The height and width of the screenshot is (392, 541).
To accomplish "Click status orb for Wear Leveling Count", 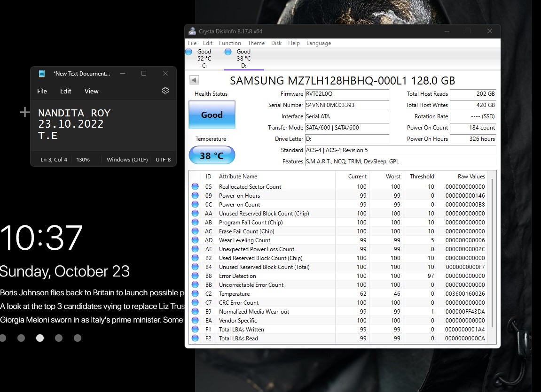I will 195,240.
